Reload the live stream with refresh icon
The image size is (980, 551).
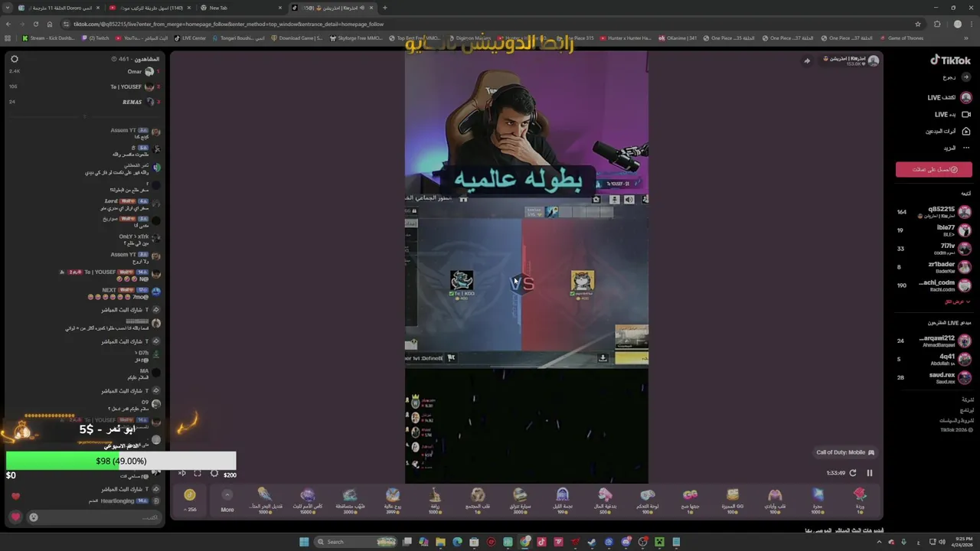pyautogui.click(x=853, y=473)
